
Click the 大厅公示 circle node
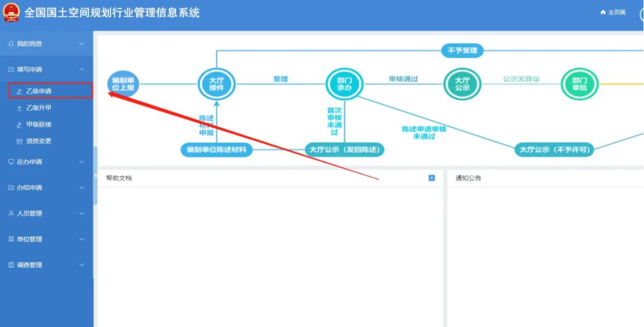[462, 84]
